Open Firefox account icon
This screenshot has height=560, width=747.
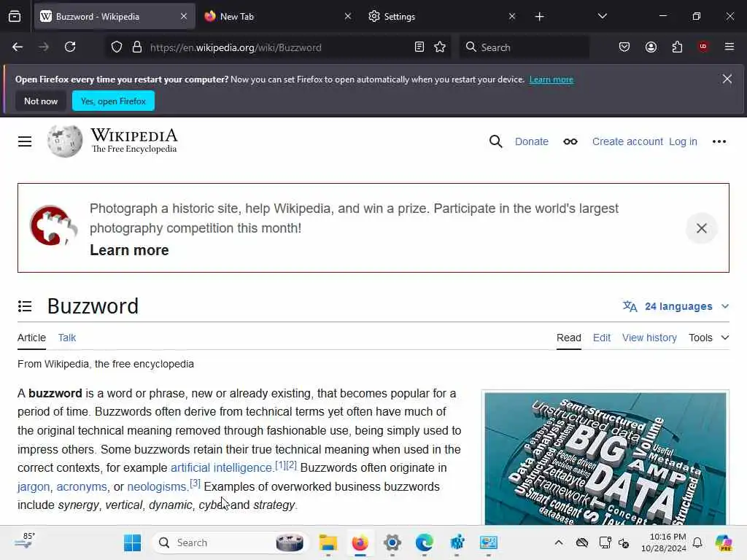(651, 47)
